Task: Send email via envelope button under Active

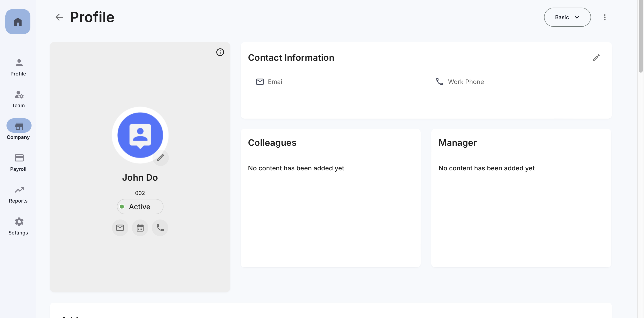Action: [x=120, y=228]
